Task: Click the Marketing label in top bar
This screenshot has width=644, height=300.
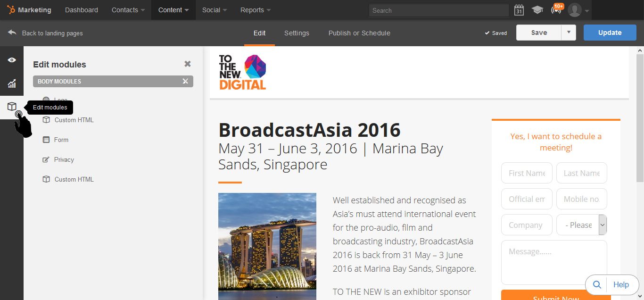Action: pyautogui.click(x=34, y=10)
